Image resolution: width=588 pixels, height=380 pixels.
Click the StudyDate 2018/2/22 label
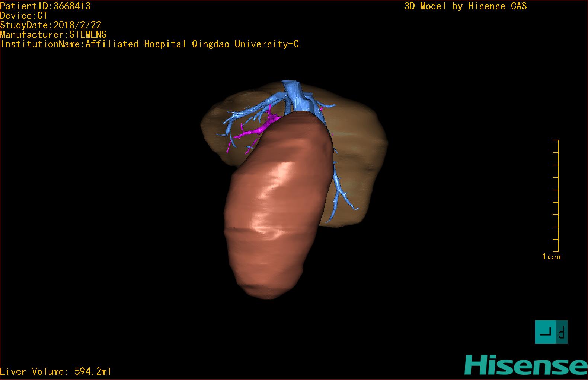point(51,25)
